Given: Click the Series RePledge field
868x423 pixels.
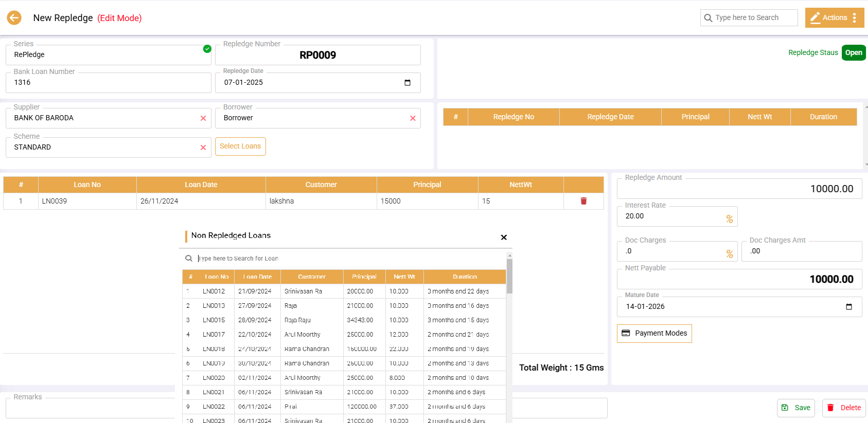Looking at the screenshot, I should point(109,55).
